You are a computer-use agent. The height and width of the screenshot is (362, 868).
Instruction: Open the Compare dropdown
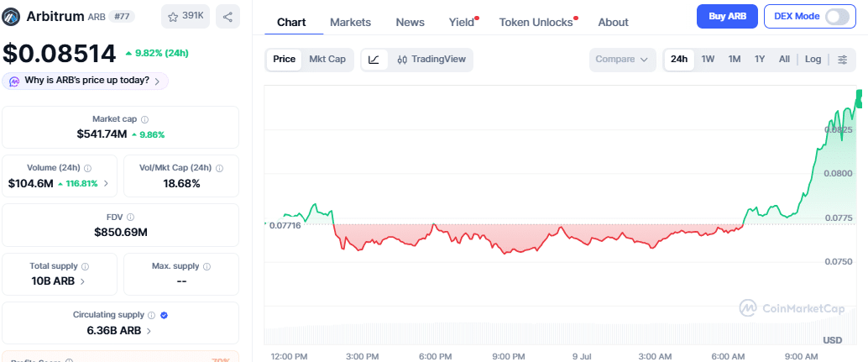[x=622, y=60]
